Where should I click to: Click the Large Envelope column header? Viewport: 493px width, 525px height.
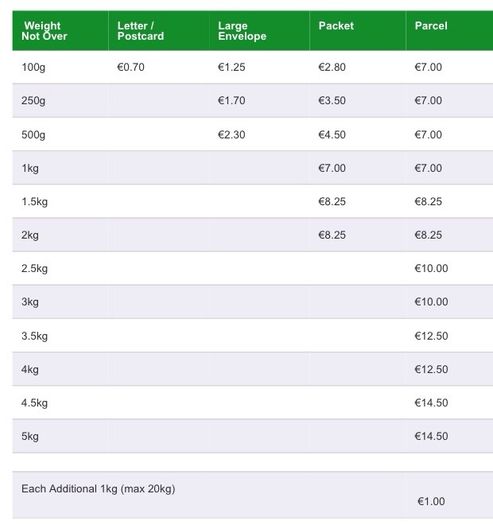tap(242, 31)
